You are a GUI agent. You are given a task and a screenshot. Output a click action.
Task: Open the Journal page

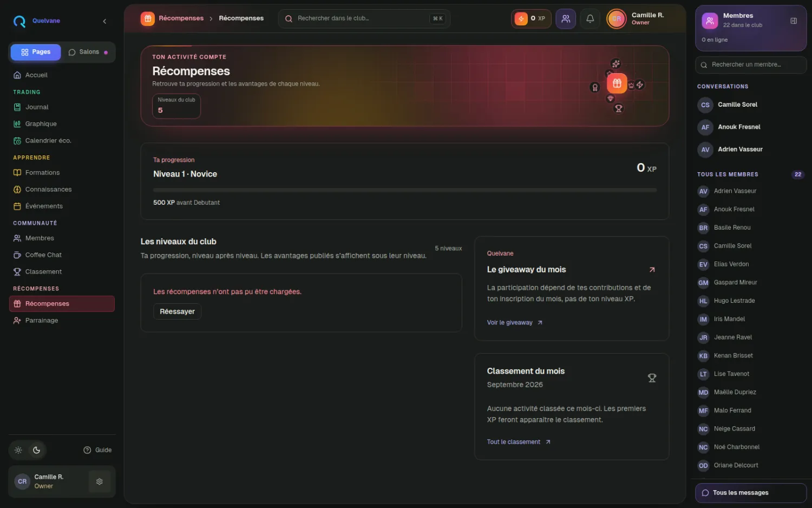coord(62,107)
